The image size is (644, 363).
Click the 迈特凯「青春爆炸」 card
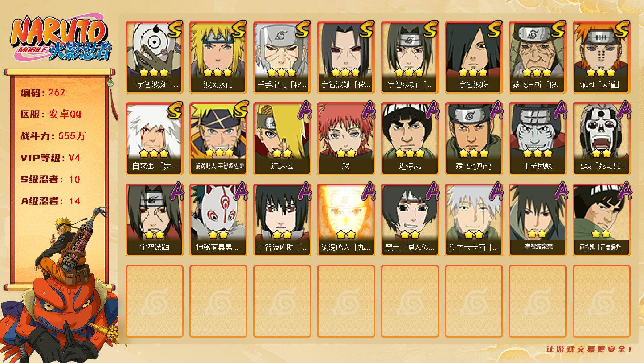click(x=601, y=220)
